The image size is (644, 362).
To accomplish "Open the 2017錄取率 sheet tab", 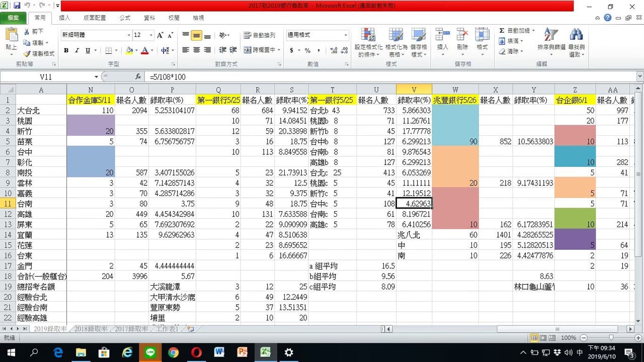I will pyautogui.click(x=131, y=329).
